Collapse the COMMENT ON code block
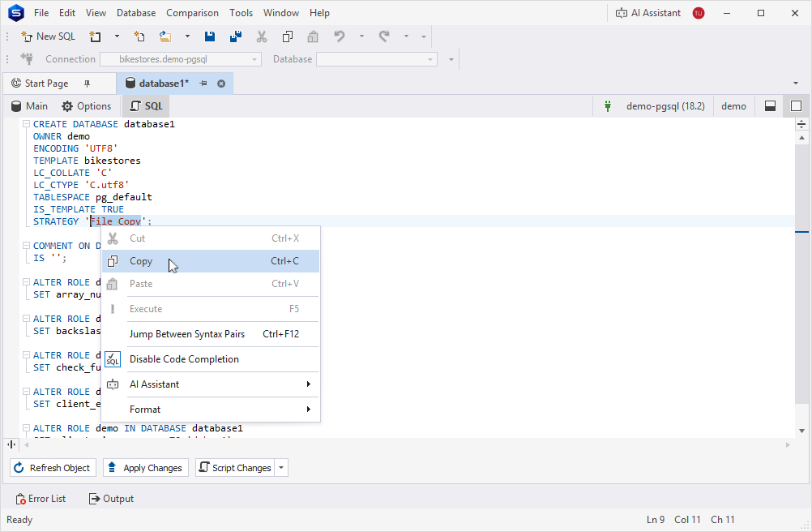The image size is (812, 532). coord(26,246)
